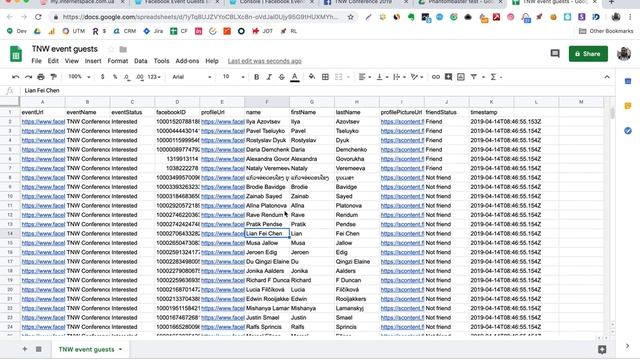The width and height of the screenshot is (640, 360).
Task: Increase decimal places button
Action: point(140,77)
